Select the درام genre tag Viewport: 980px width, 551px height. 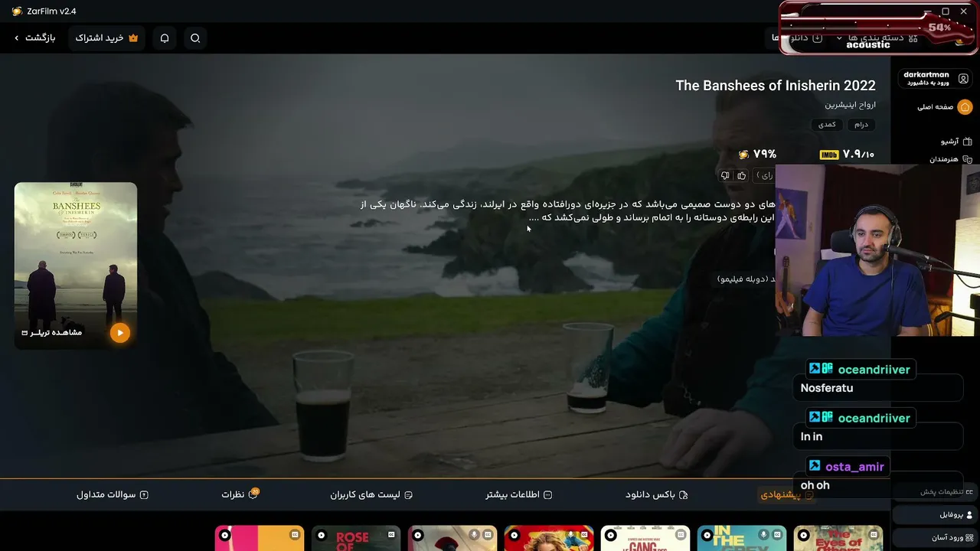click(x=861, y=125)
